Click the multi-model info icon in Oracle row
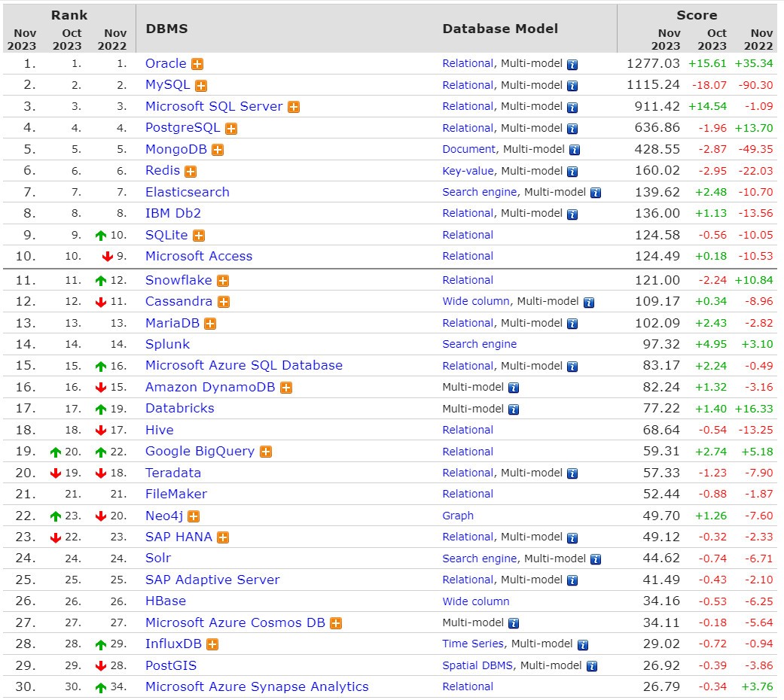 572,65
